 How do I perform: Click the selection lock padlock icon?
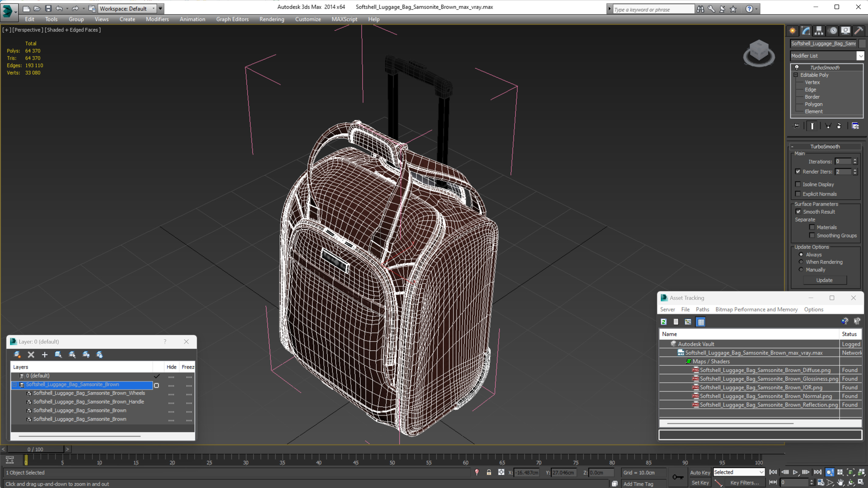[489, 472]
